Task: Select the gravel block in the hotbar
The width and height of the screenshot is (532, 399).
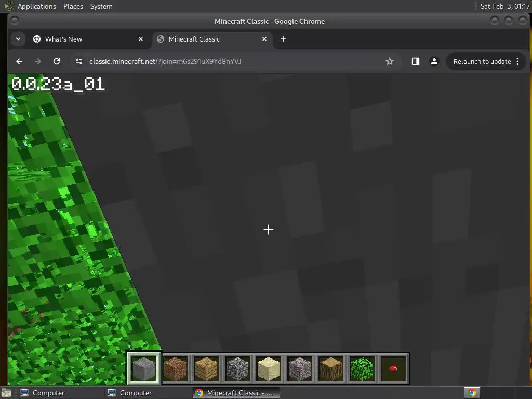Action: (x=300, y=368)
